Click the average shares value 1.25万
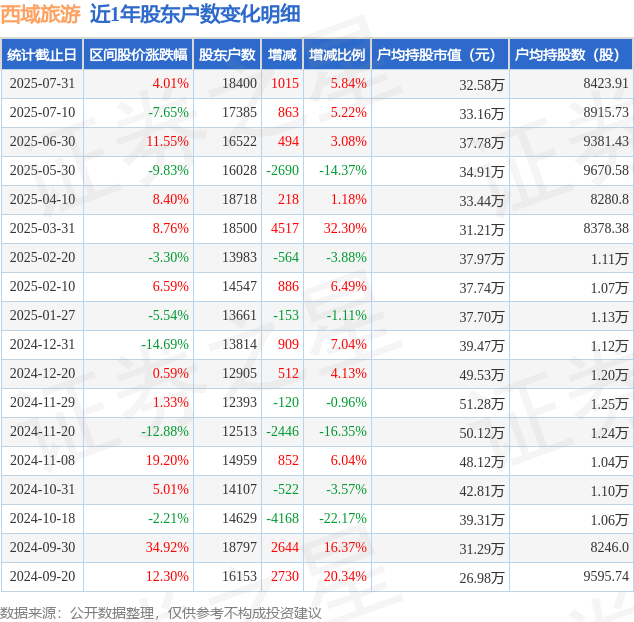 click(x=610, y=404)
